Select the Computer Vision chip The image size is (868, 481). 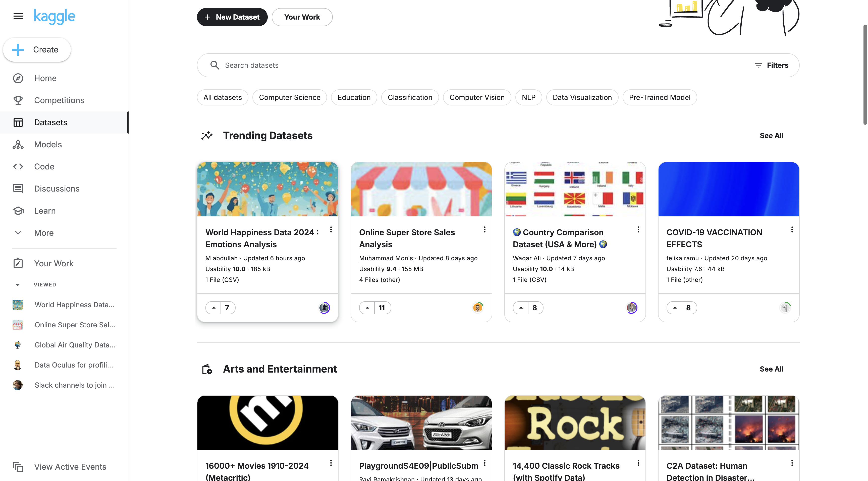[477, 97]
